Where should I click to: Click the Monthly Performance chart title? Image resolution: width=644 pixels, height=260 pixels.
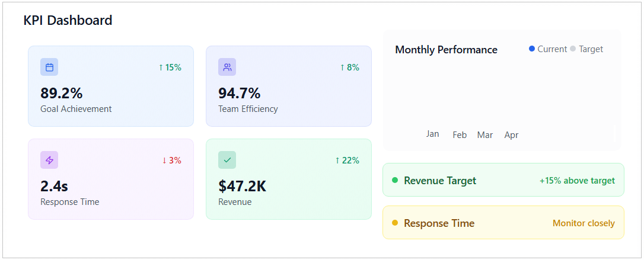(x=446, y=50)
